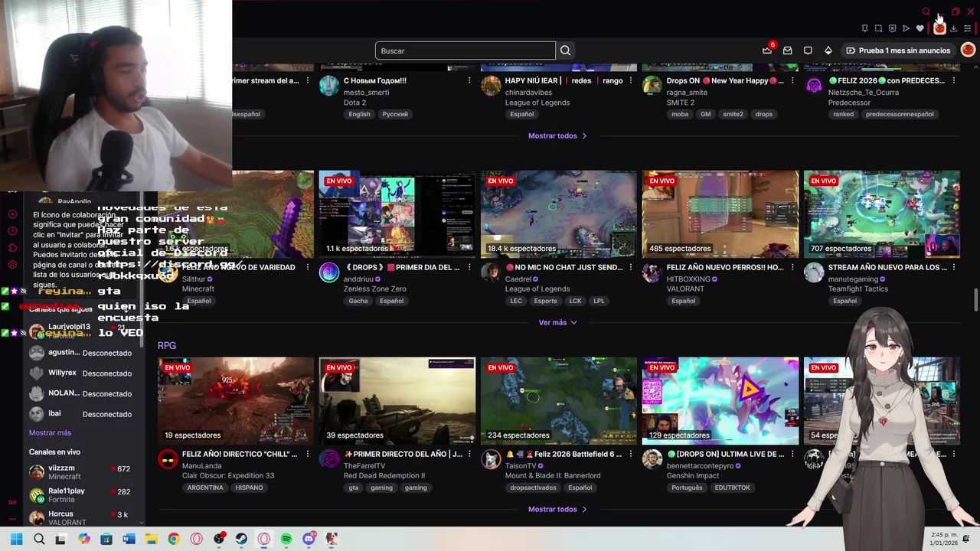
Task: Open options menu for Silithur stream card
Action: pos(308,267)
